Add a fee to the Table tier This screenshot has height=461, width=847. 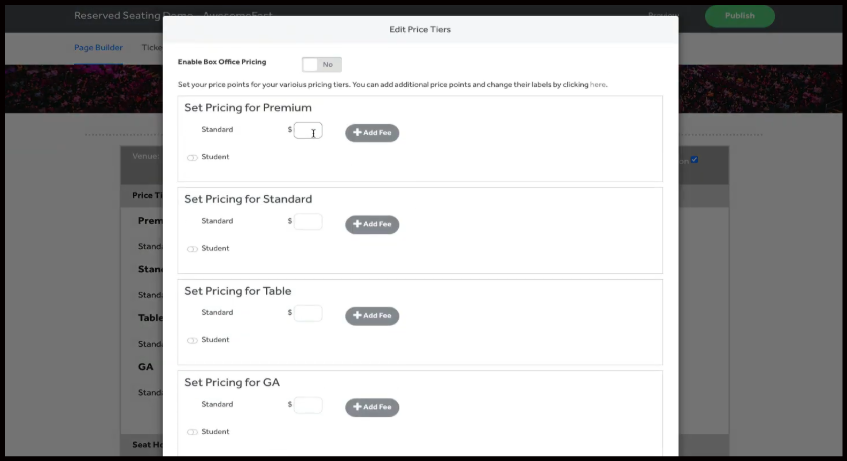pyautogui.click(x=372, y=316)
